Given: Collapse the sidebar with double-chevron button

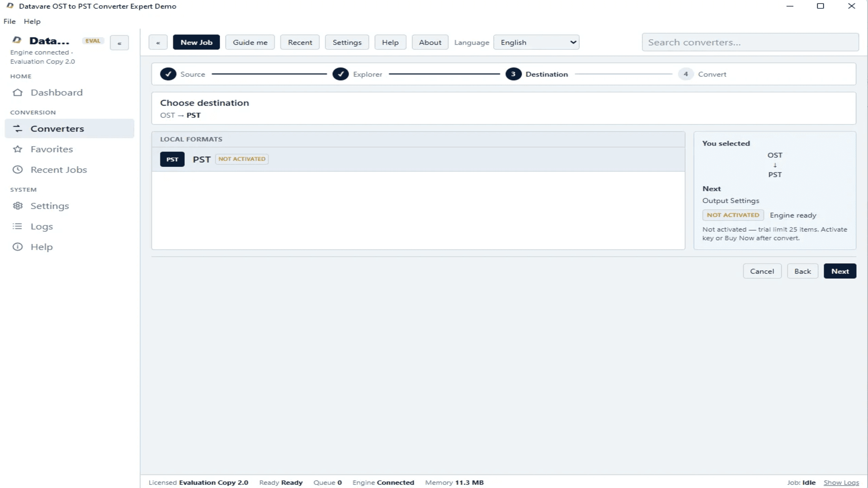Looking at the screenshot, I should click(x=119, y=43).
